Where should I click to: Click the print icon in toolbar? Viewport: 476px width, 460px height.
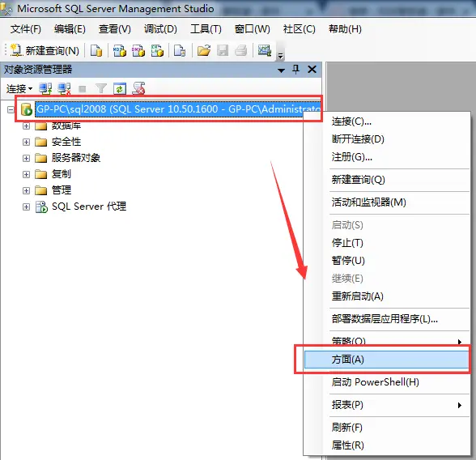[241, 50]
